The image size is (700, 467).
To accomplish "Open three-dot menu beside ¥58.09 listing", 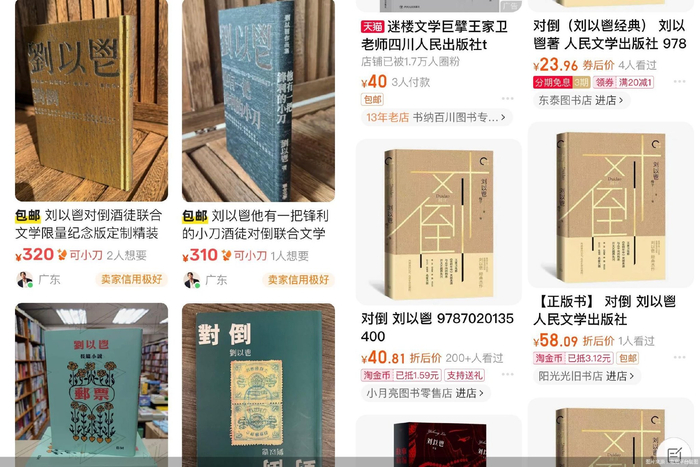I will click(x=679, y=357).
